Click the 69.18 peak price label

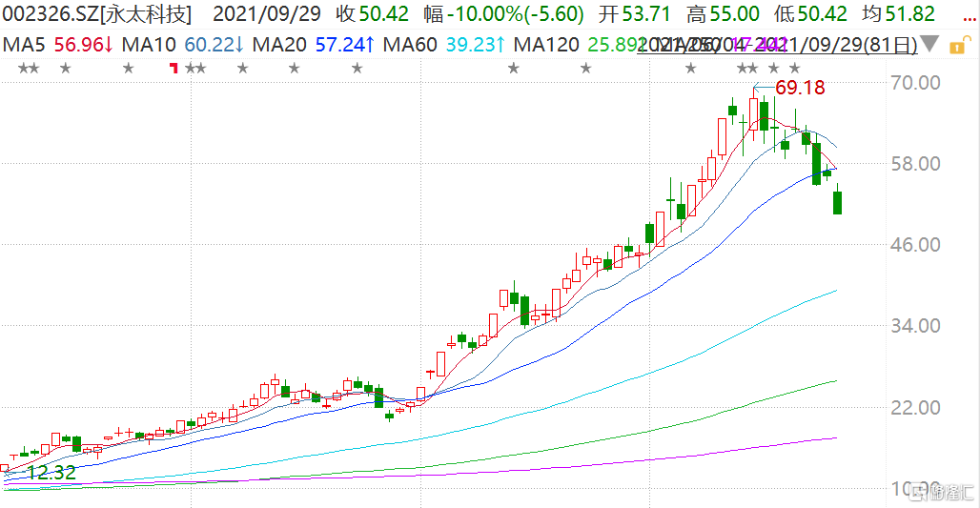click(799, 88)
